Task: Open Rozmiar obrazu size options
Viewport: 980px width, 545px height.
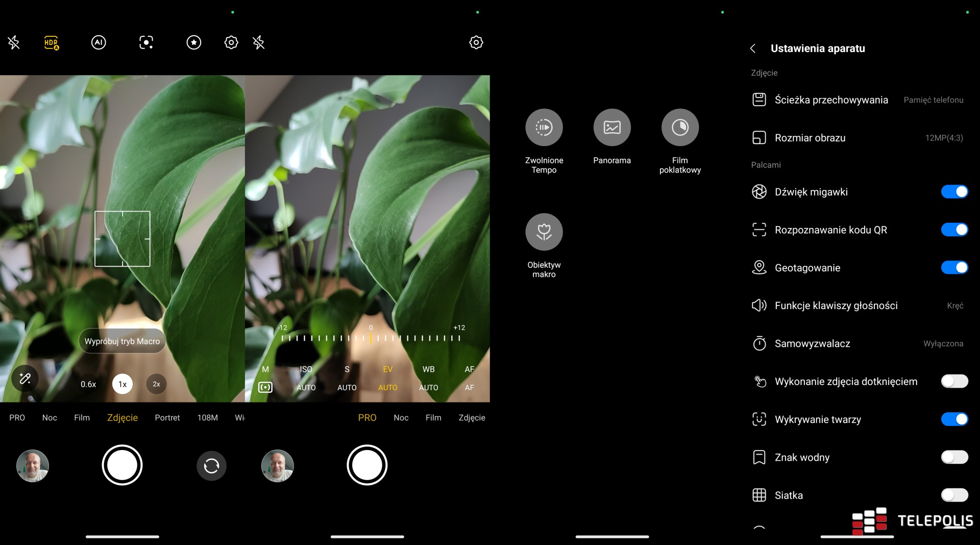Action: point(857,138)
